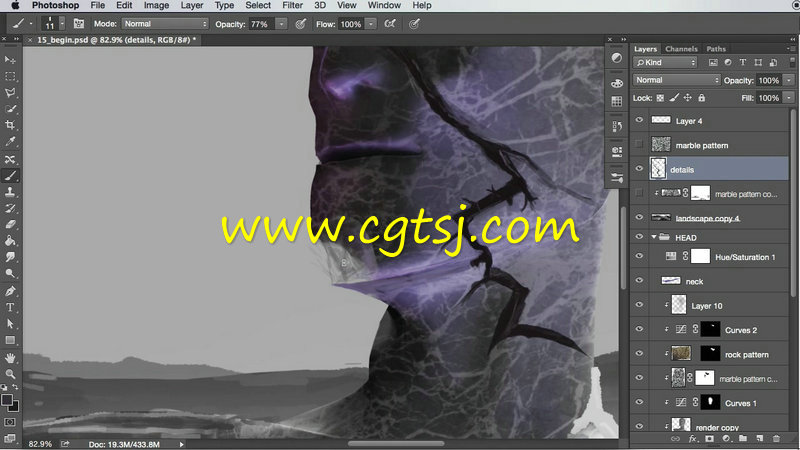The width and height of the screenshot is (800, 450).
Task: Toggle Quick Mask mode icon
Action: [10, 422]
